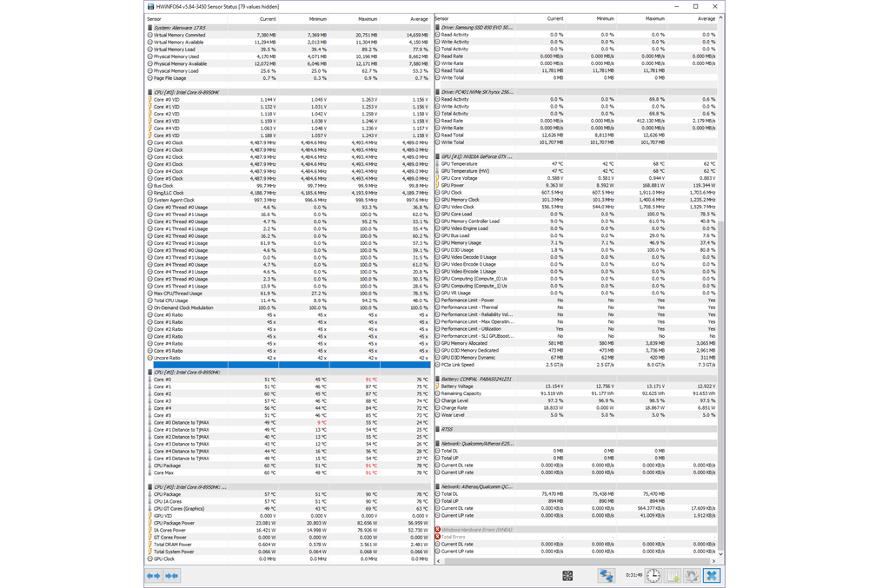Screen dimensions: 869x588
Task: Click the red icon beside Total Errors
Action: [438, 537]
